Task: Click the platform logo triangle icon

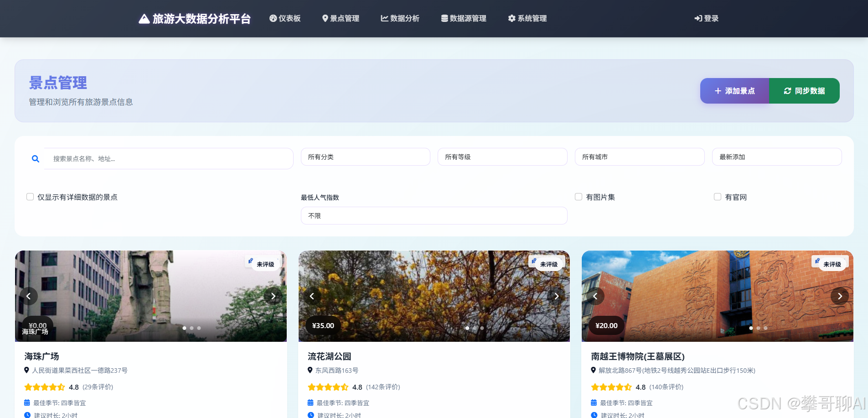Action: click(x=144, y=19)
